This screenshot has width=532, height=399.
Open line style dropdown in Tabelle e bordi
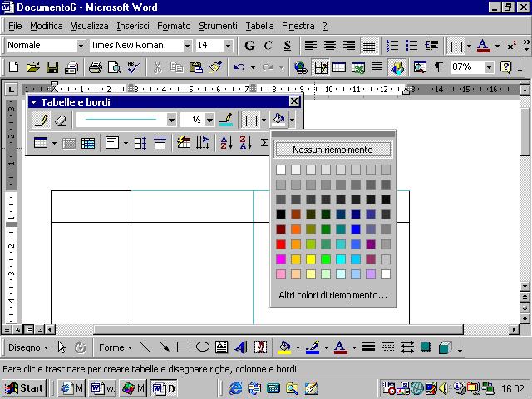171,120
